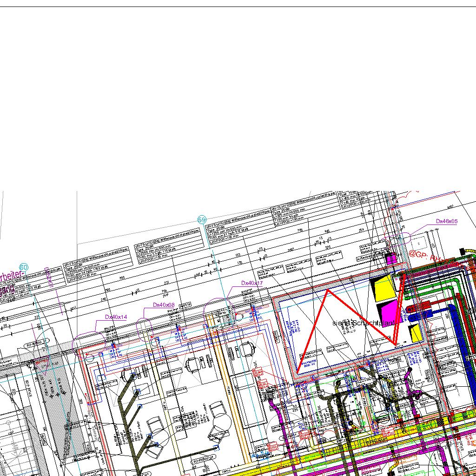Viewport: 476px width, 476px height.
Task: Pick the small yellow block below the magenta one
Action: click(x=415, y=332)
